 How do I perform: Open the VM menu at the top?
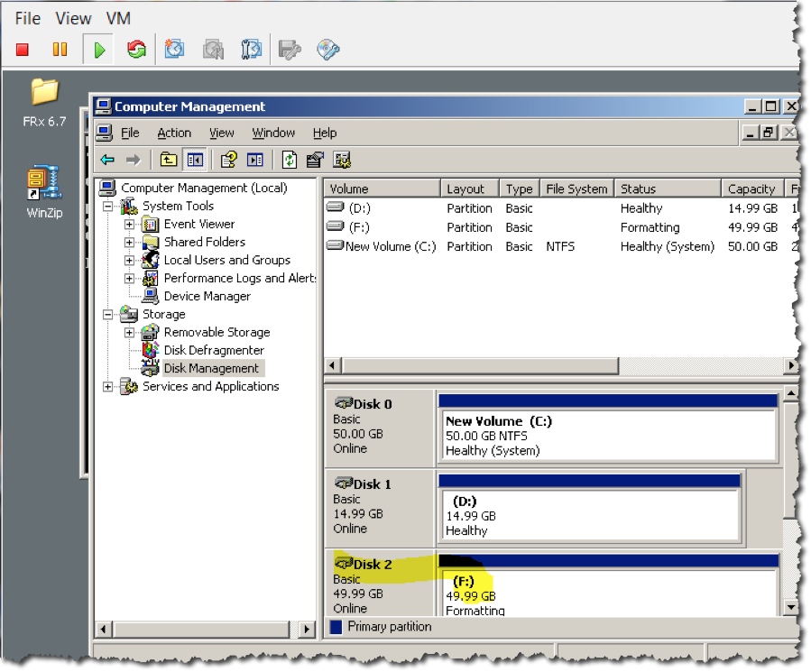click(x=118, y=18)
